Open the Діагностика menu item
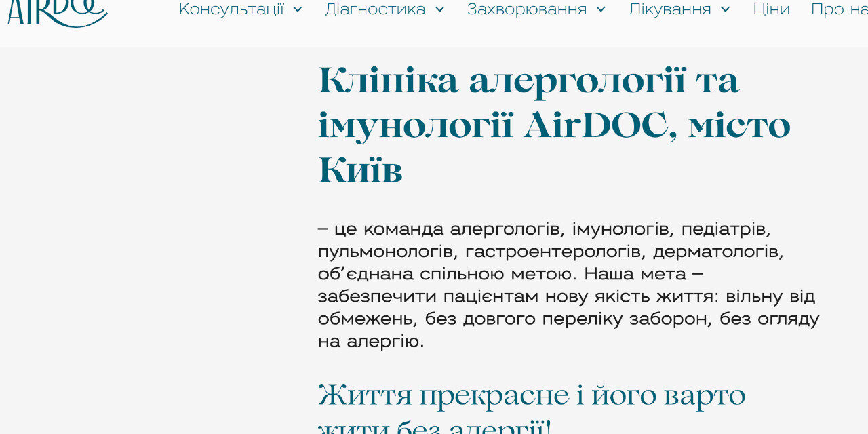868x434 pixels. (x=375, y=9)
